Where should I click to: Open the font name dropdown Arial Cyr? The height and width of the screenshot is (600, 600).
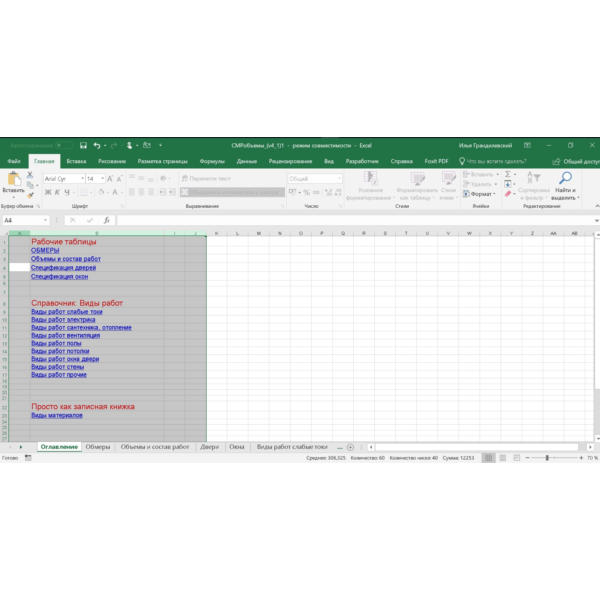pos(82,179)
